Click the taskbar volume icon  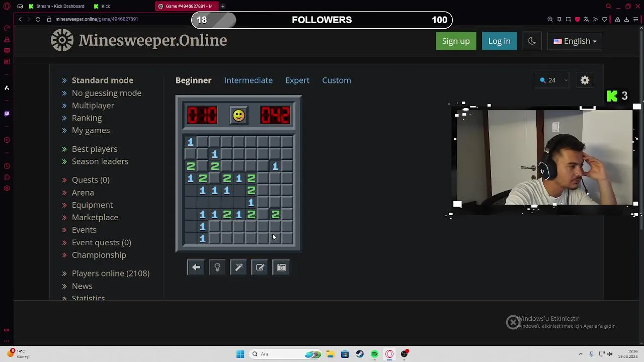pos(610,354)
